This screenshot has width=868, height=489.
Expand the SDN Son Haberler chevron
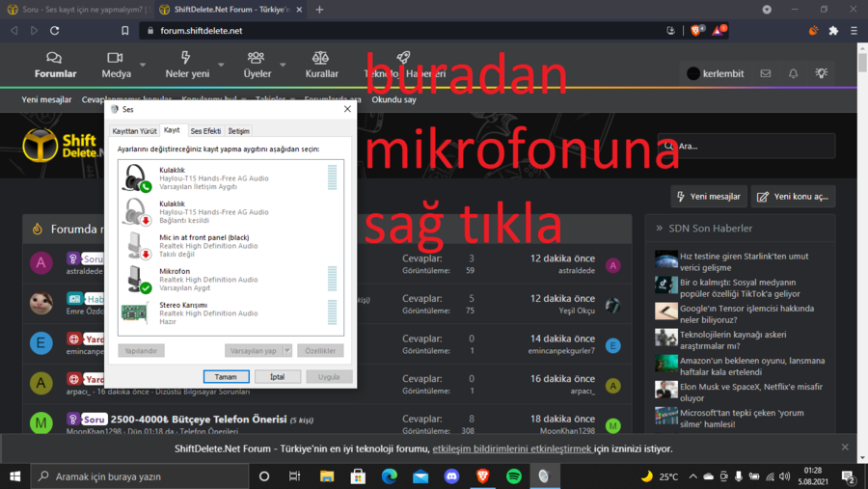tap(660, 229)
